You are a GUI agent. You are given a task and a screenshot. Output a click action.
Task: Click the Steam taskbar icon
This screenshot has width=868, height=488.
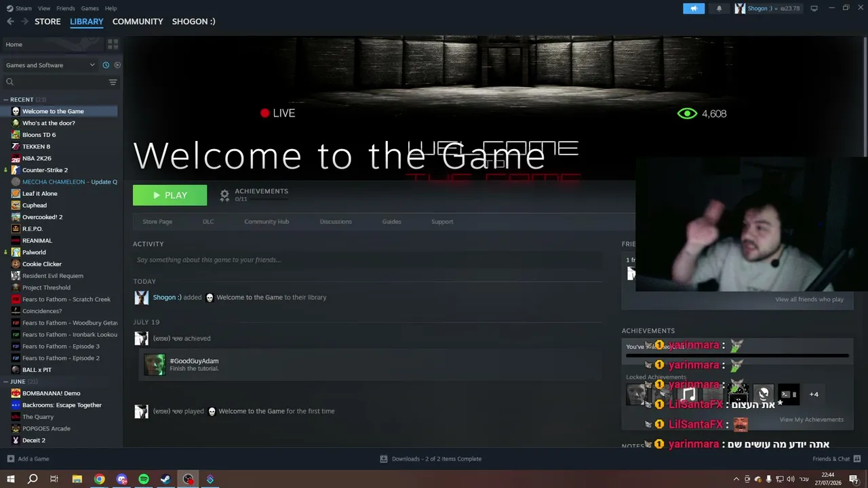pos(165,479)
